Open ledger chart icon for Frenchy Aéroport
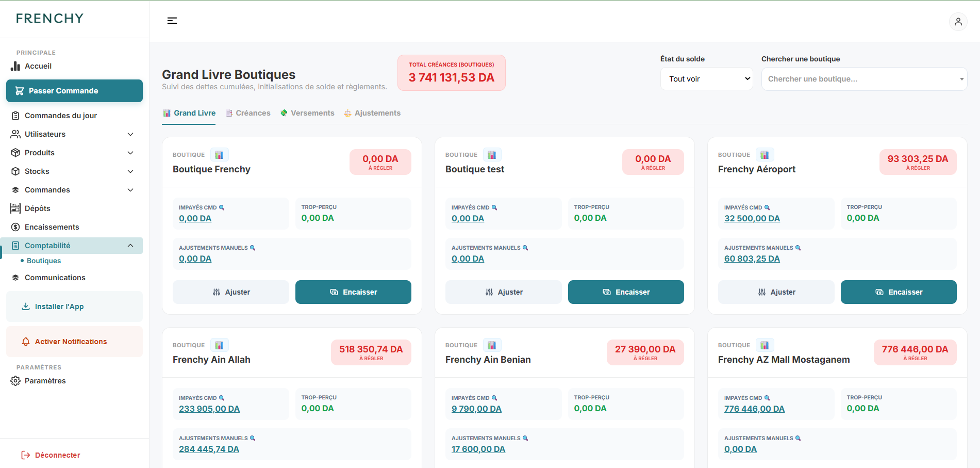Viewport: 980px width, 468px height. [x=765, y=155]
